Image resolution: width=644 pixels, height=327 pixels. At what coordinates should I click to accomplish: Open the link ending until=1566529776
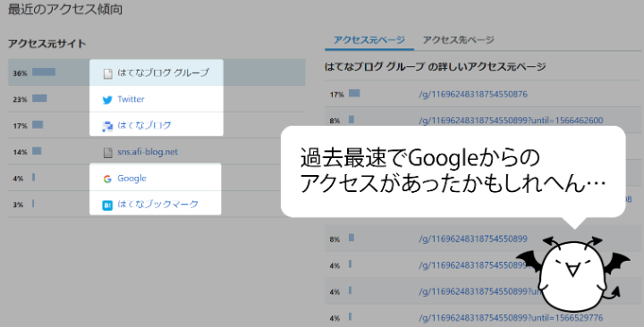[511, 318]
